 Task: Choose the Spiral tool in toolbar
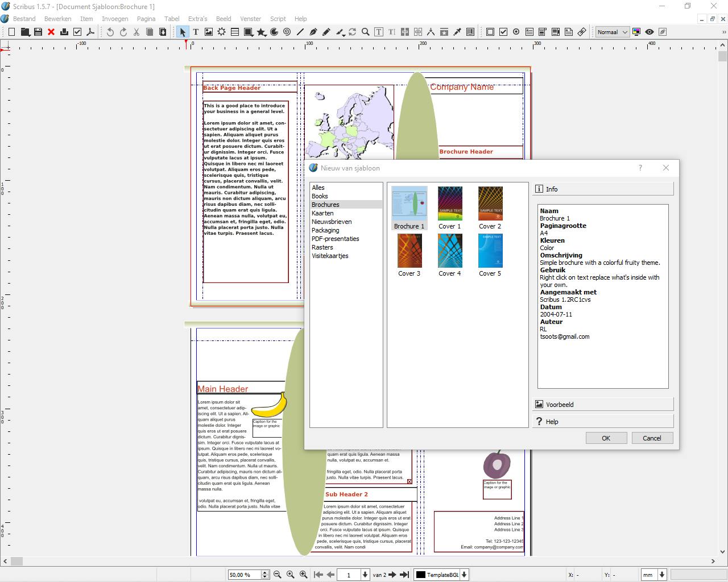point(287,32)
